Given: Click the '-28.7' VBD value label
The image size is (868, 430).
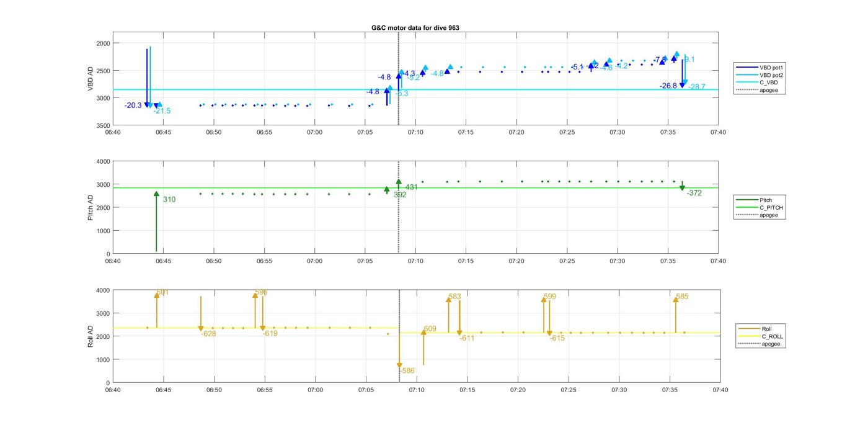Looking at the screenshot, I should (x=697, y=87).
